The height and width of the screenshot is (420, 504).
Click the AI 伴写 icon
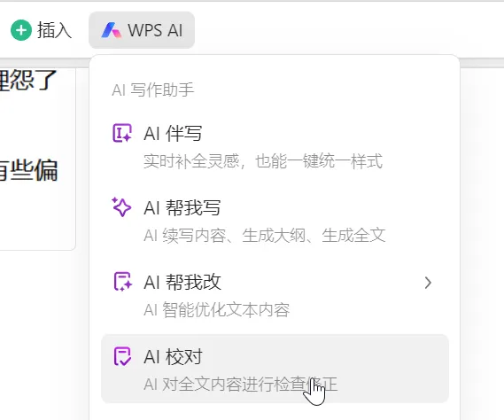pos(122,133)
